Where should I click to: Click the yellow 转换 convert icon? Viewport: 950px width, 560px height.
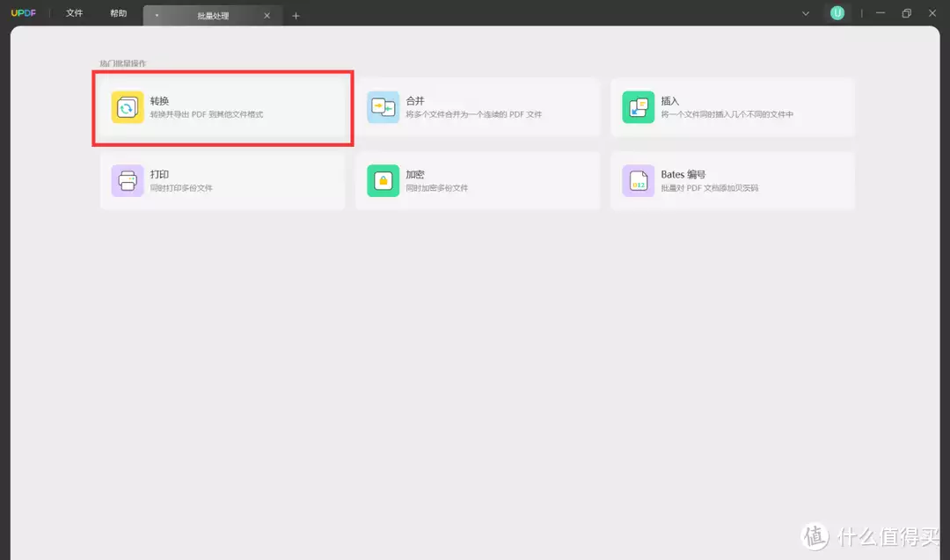[128, 107]
